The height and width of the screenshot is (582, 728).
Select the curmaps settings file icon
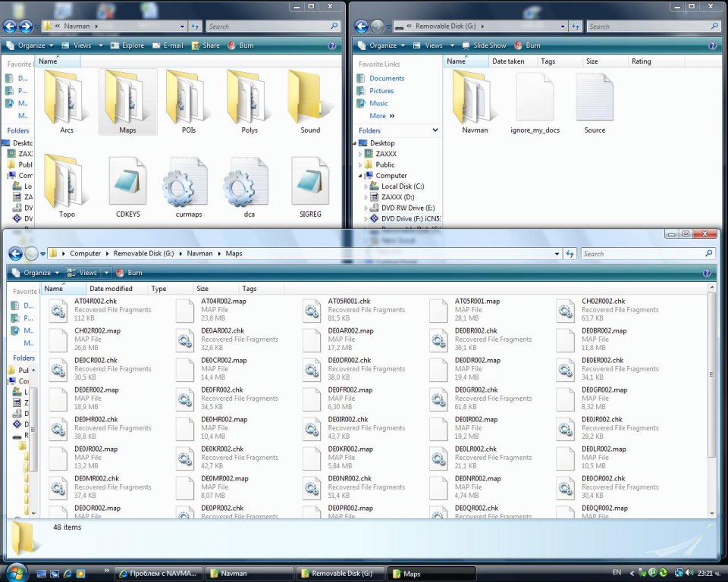[184, 183]
